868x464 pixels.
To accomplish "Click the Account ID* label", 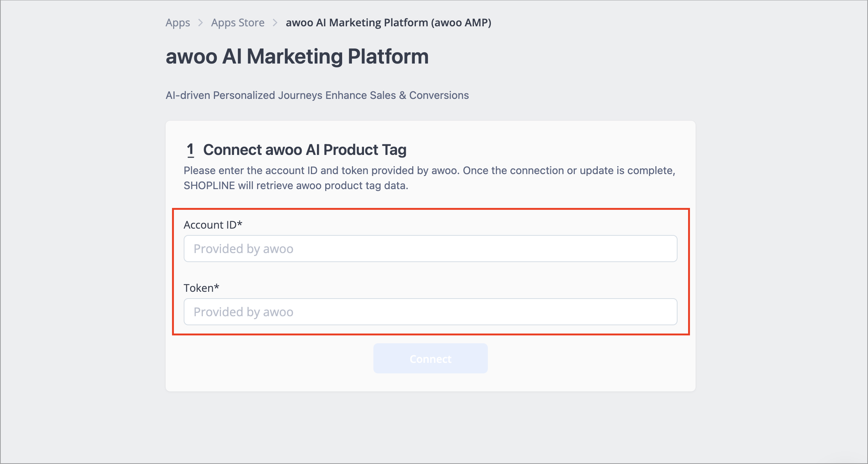I will pos(213,225).
